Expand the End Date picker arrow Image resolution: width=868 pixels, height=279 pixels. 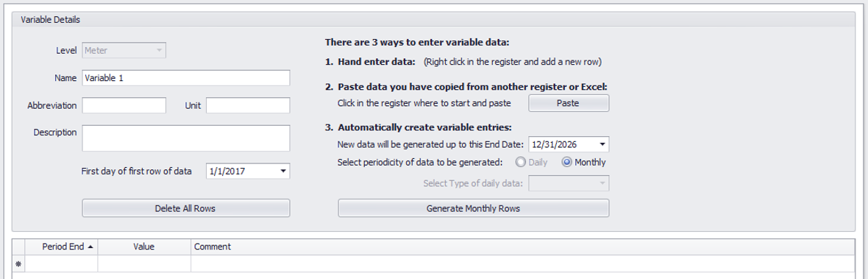[x=602, y=144]
